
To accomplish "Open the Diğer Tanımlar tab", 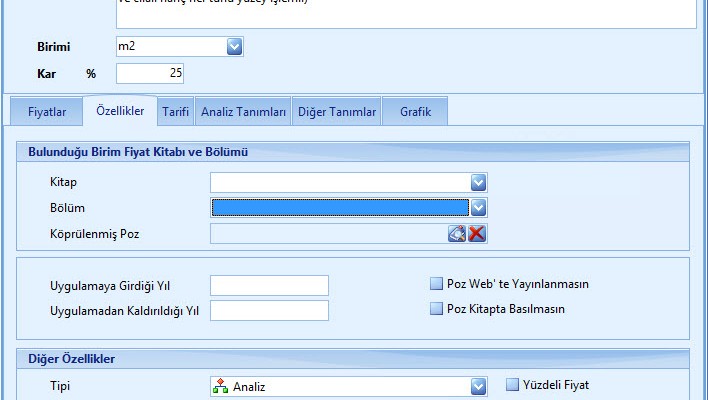I will 338,112.
